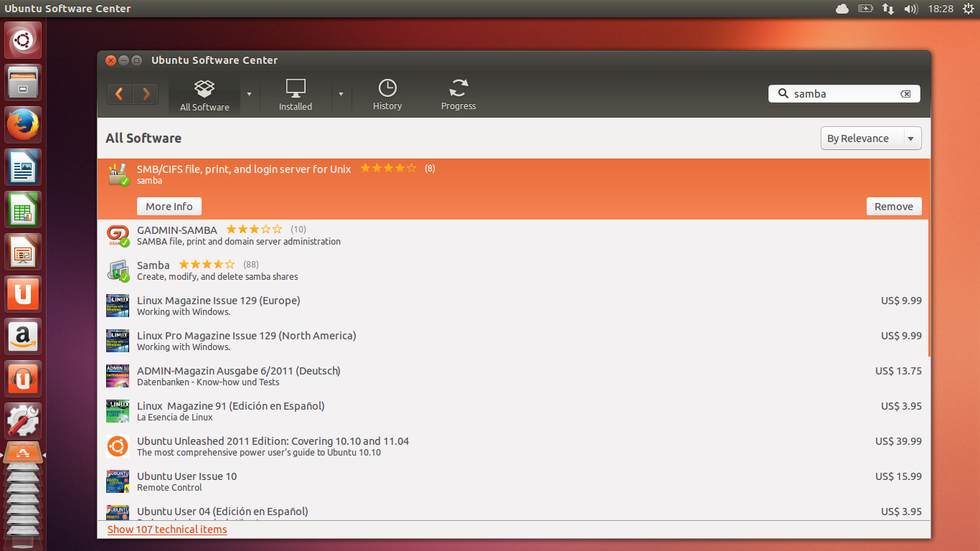Open the History view

[387, 95]
